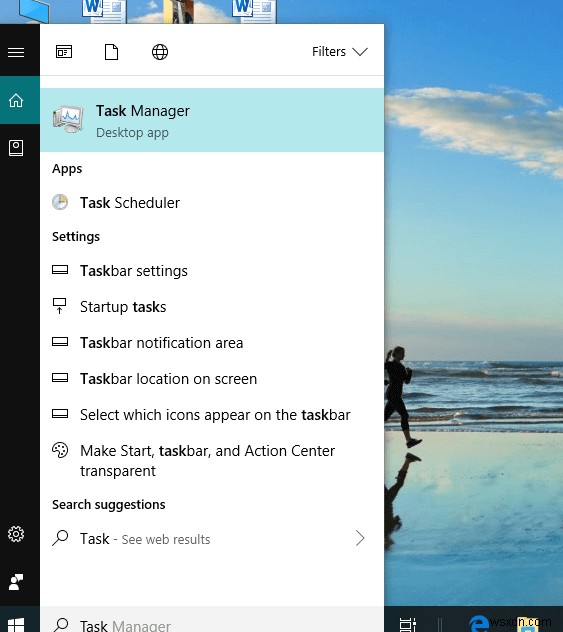Filter results by Documents icon

(112, 52)
